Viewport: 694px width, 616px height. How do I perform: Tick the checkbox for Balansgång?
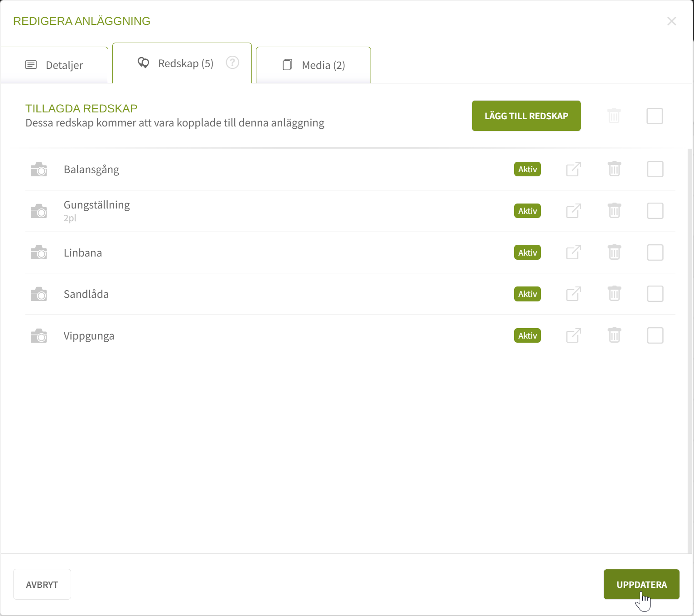(655, 169)
